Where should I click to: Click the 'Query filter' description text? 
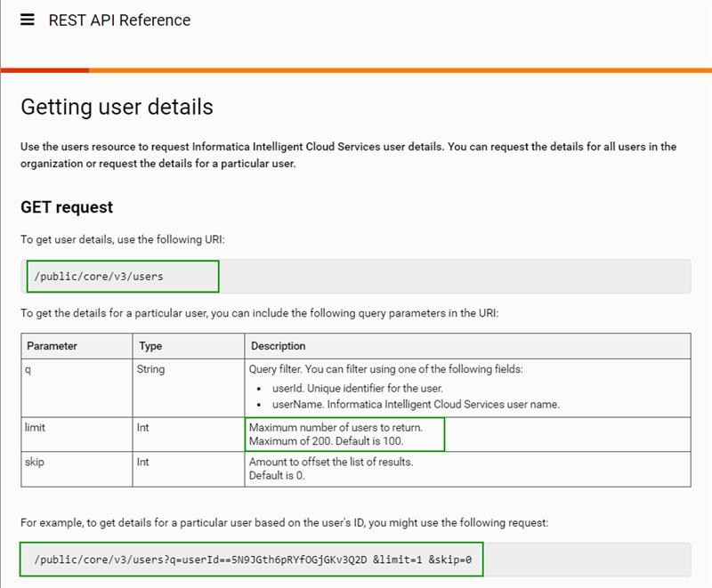(386, 369)
